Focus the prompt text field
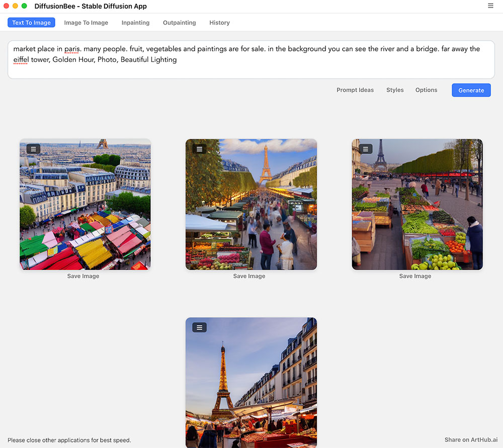Viewport: 503px width, 448px height. [251, 60]
